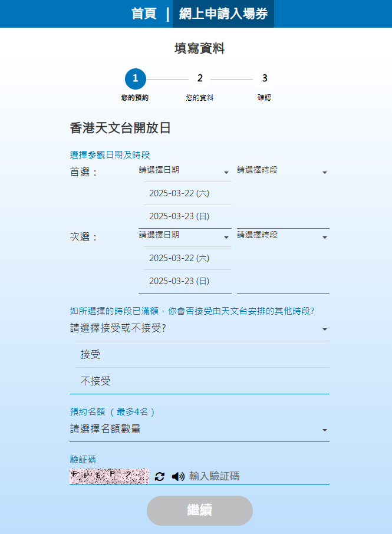Click the step 3 indicator

click(265, 78)
